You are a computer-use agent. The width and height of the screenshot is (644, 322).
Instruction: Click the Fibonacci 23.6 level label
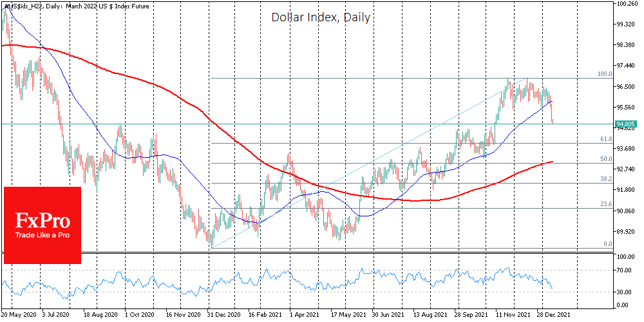pyautogui.click(x=605, y=204)
